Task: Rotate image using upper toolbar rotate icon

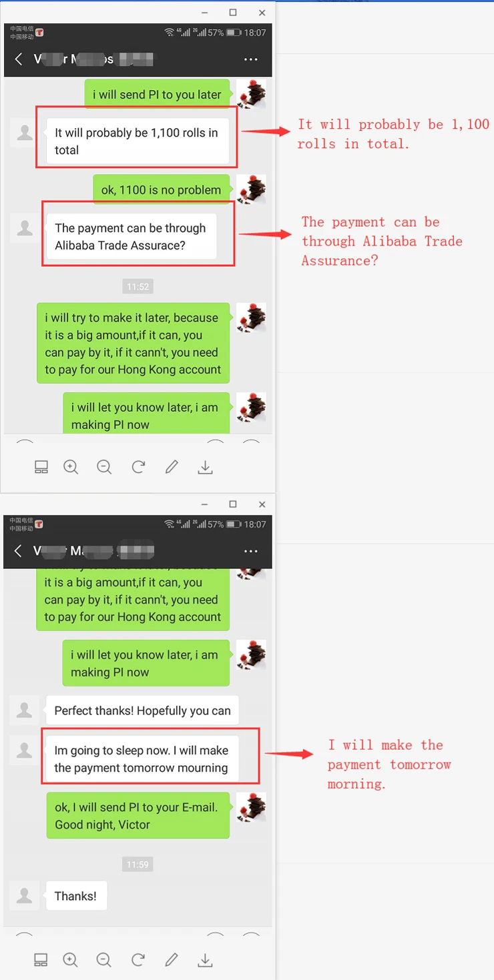Action: (138, 467)
